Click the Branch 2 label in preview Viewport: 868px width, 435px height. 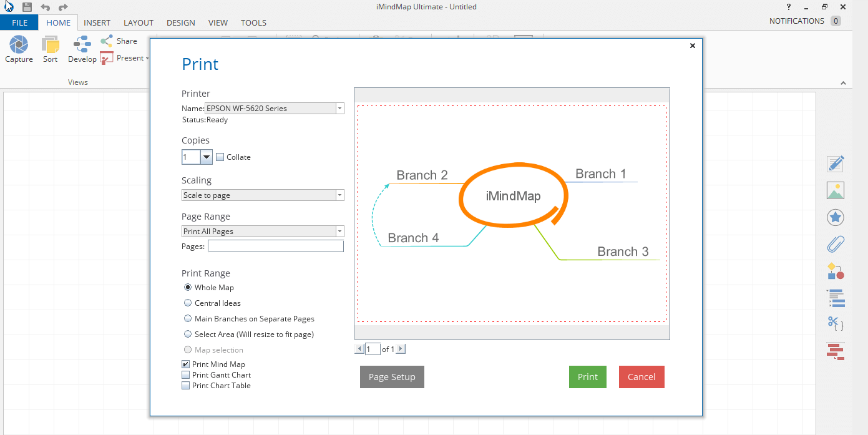point(422,175)
